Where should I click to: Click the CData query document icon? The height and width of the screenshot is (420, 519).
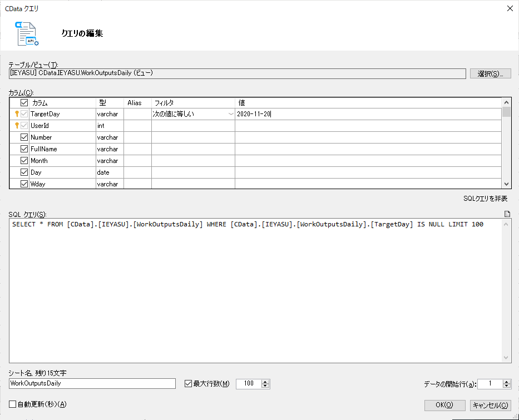click(27, 33)
